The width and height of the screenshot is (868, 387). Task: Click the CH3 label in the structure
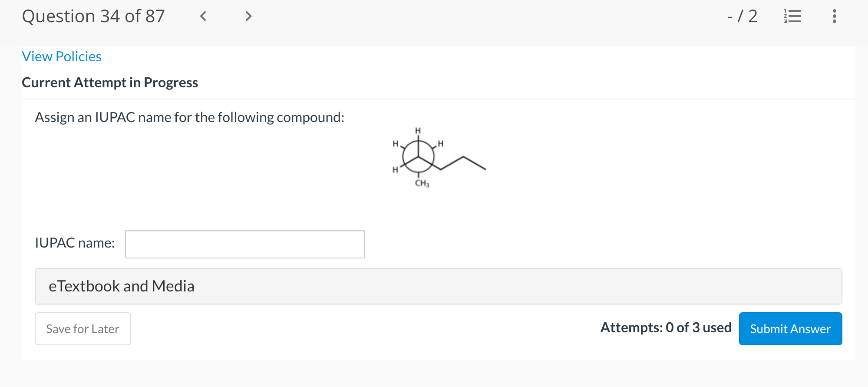pyautogui.click(x=422, y=183)
